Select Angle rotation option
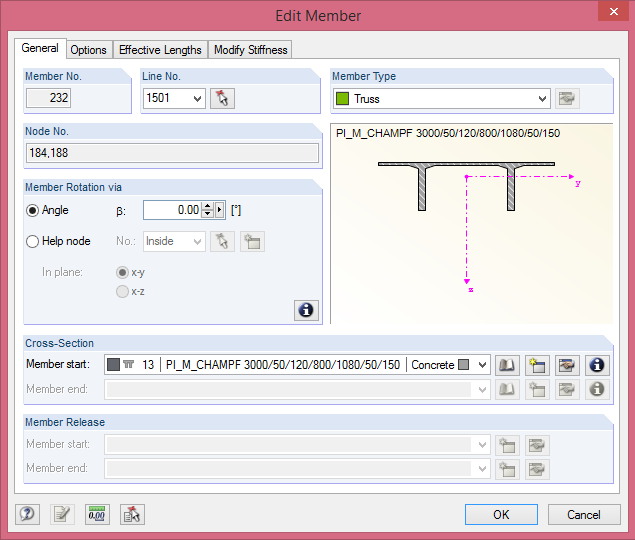Viewport: 635px width, 540px height. tap(32, 211)
